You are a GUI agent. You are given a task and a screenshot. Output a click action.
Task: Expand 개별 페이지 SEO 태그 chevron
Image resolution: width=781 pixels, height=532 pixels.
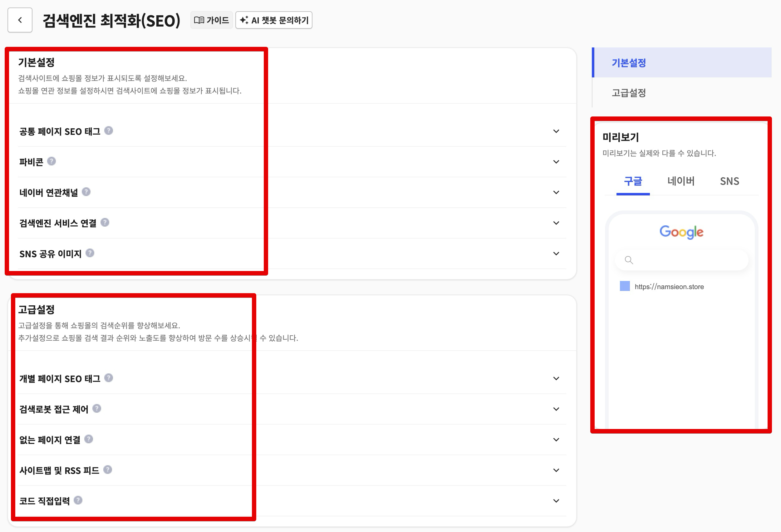tap(556, 378)
